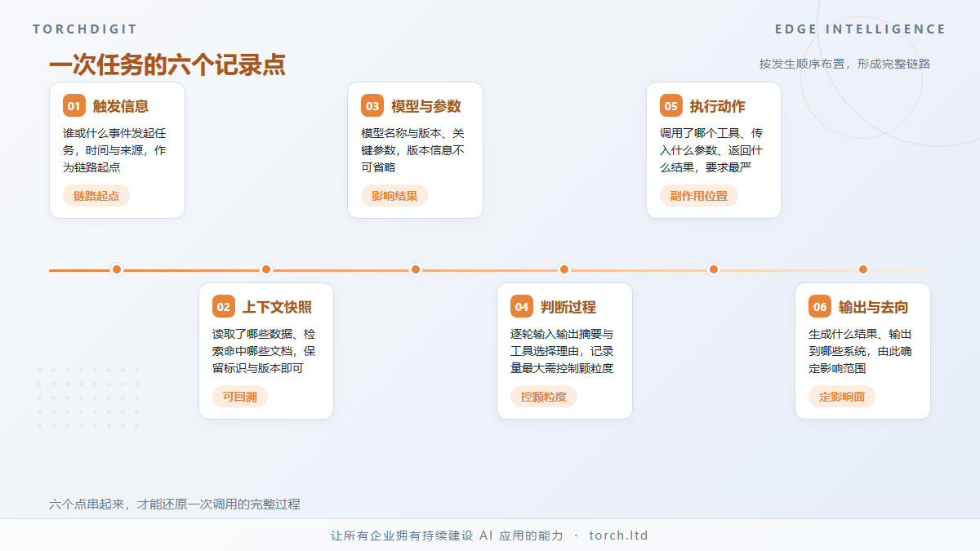Click the 执行动作 card heading
This screenshot has width=980, height=551.
[x=718, y=106]
